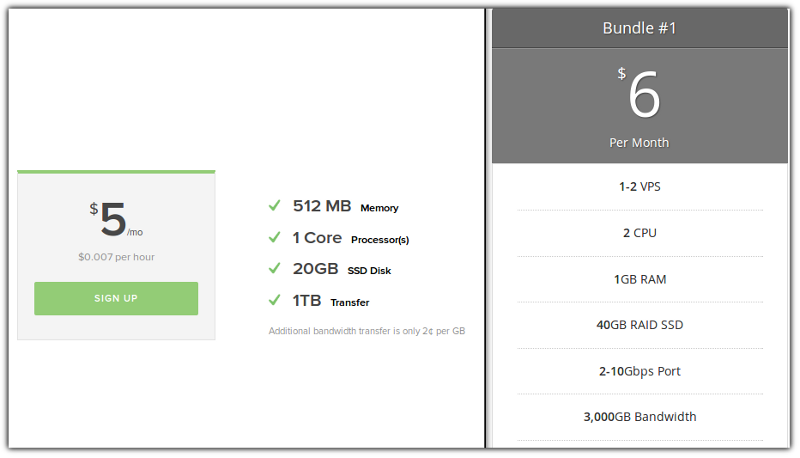Select the 40GB RAID SSD row
The width and height of the screenshot is (800, 458).
coord(639,325)
